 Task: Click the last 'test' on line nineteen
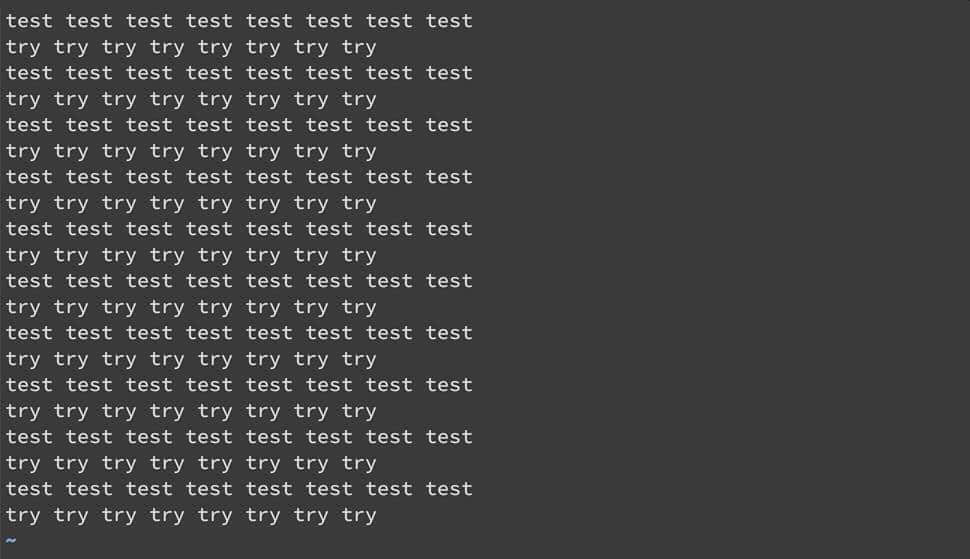pos(449,489)
